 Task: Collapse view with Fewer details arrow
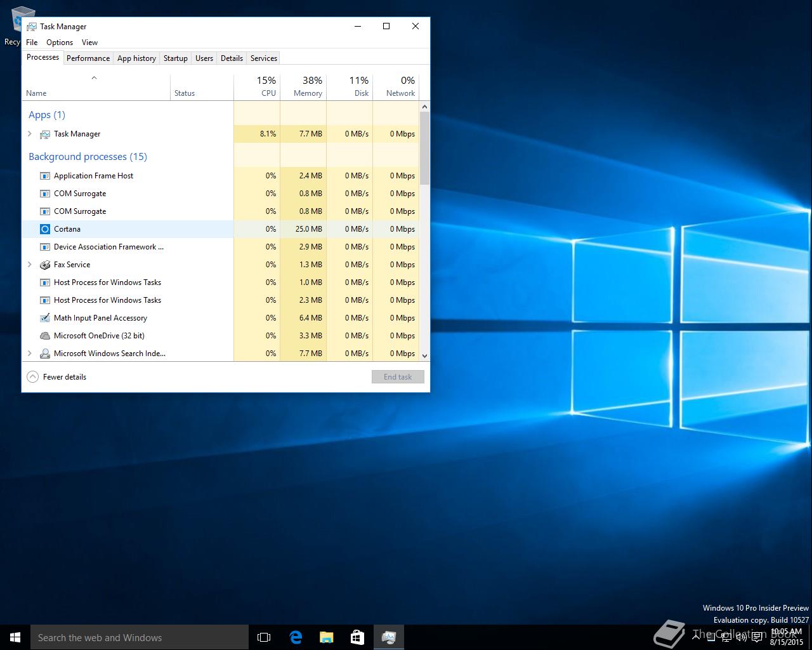(x=32, y=377)
